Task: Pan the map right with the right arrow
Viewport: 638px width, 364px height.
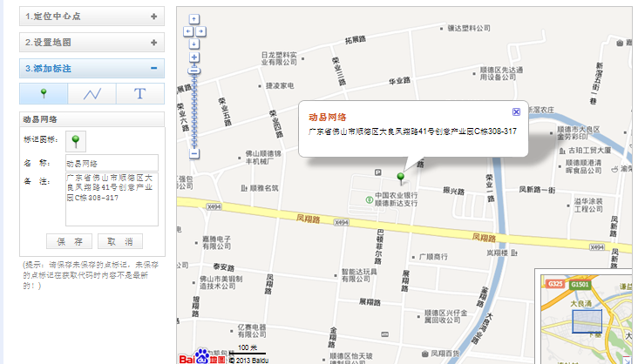Action: (x=201, y=31)
